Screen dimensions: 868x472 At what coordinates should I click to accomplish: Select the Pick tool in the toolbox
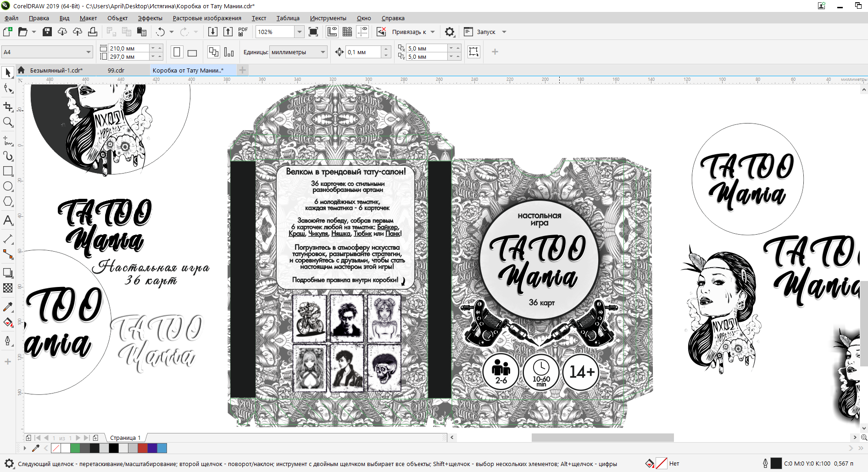(x=8, y=73)
